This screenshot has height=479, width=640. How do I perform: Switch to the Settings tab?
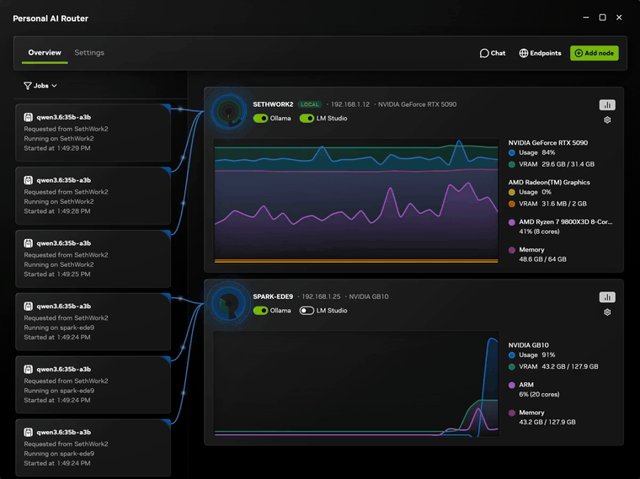click(x=89, y=52)
